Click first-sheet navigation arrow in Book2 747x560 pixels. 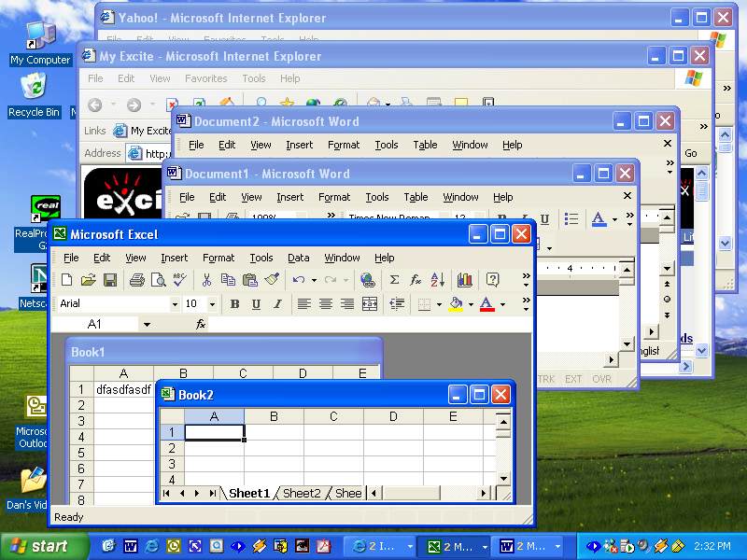coord(166,494)
